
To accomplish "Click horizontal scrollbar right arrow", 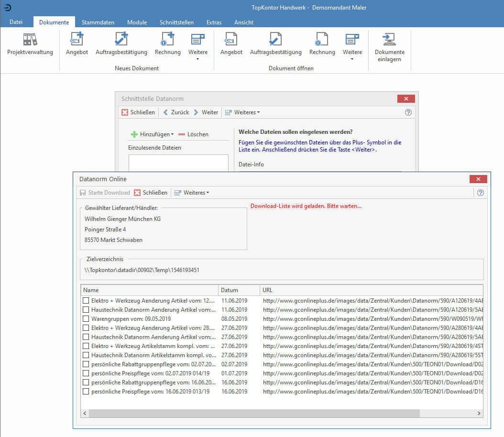I will [479, 413].
